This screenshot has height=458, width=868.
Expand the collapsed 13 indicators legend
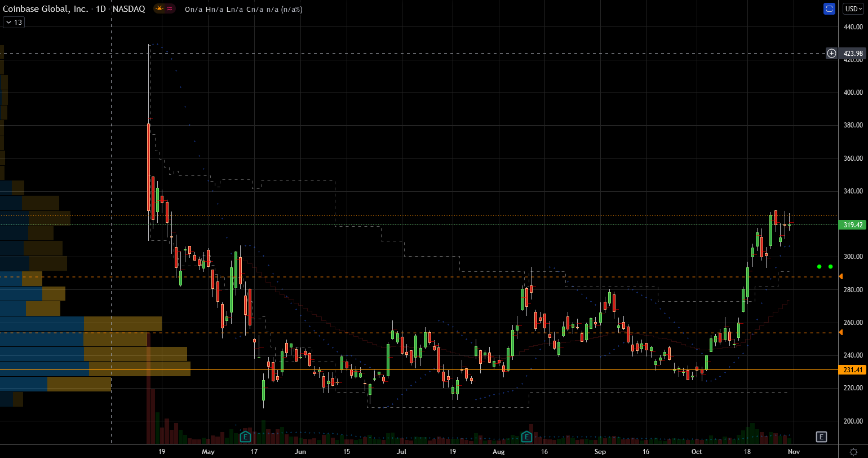(x=13, y=23)
